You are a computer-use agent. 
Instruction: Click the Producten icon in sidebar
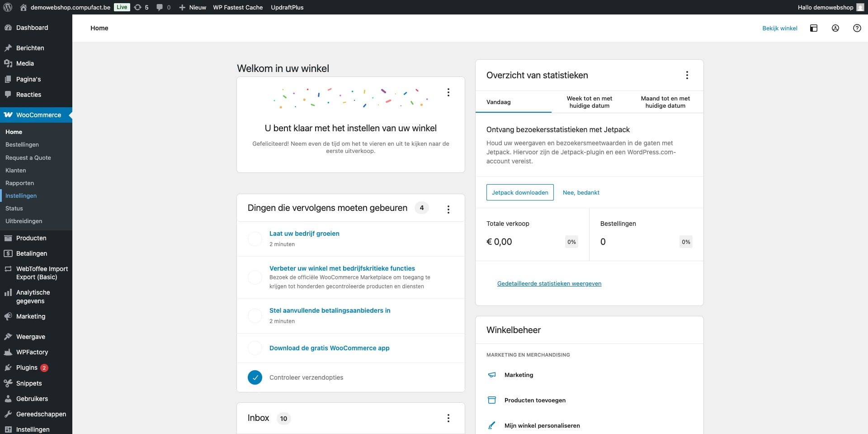[x=8, y=238]
